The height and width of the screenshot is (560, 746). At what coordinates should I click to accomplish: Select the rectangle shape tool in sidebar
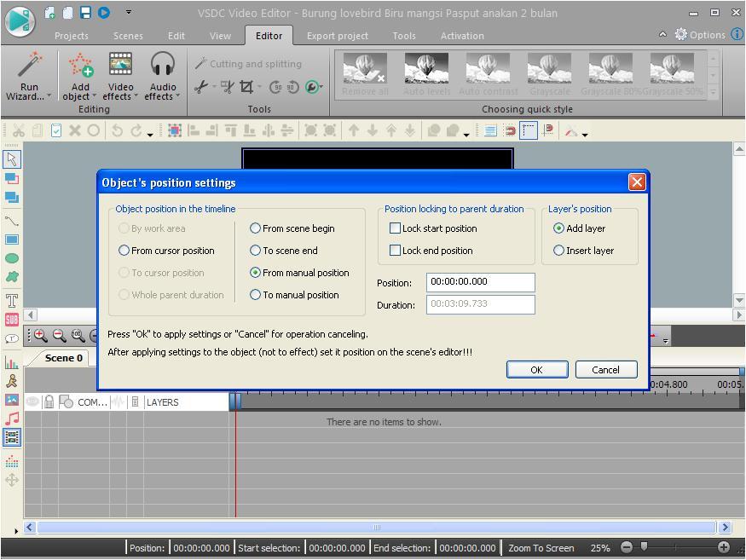pyautogui.click(x=11, y=240)
